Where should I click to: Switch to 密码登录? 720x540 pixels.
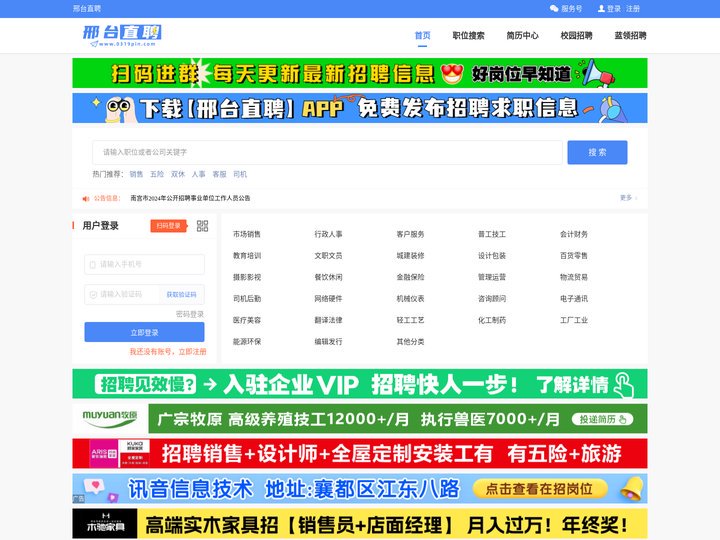click(x=190, y=314)
